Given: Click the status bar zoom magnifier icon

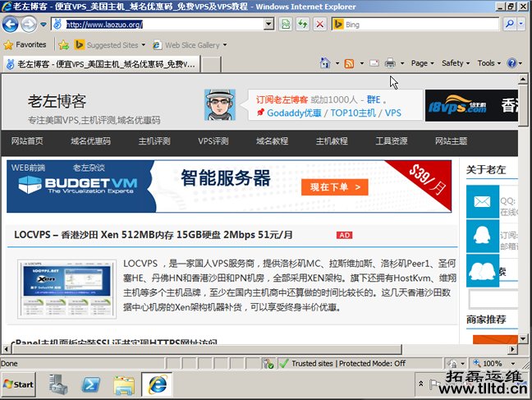Looking at the screenshot, I should pos(477,363).
